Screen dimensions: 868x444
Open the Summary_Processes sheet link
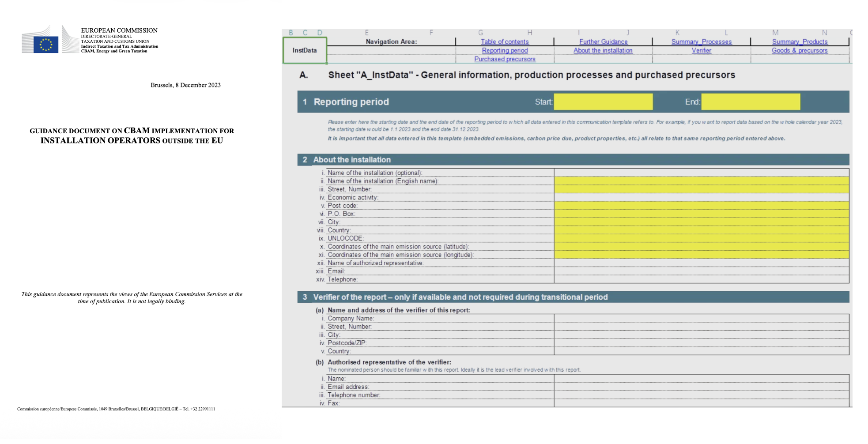coord(701,42)
